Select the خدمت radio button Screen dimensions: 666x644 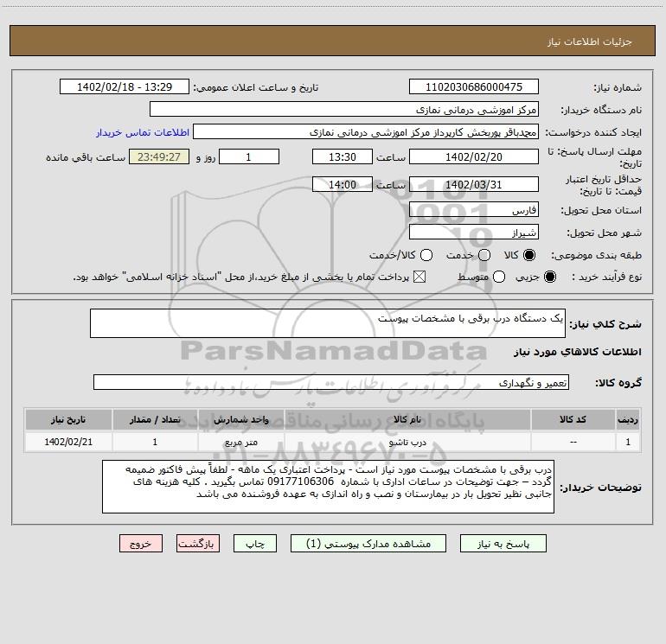pos(484,255)
